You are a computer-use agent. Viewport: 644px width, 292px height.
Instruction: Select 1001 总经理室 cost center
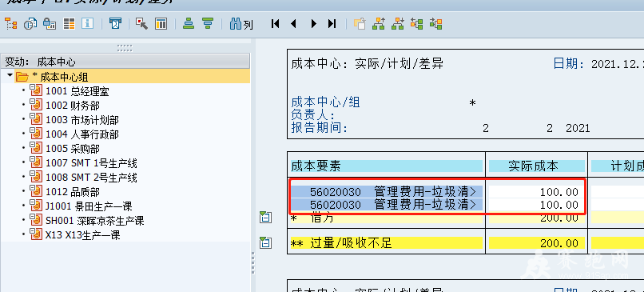click(x=78, y=91)
